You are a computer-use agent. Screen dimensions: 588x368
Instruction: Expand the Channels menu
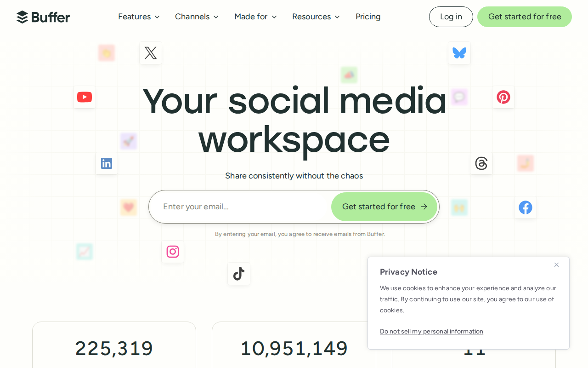tap(197, 17)
